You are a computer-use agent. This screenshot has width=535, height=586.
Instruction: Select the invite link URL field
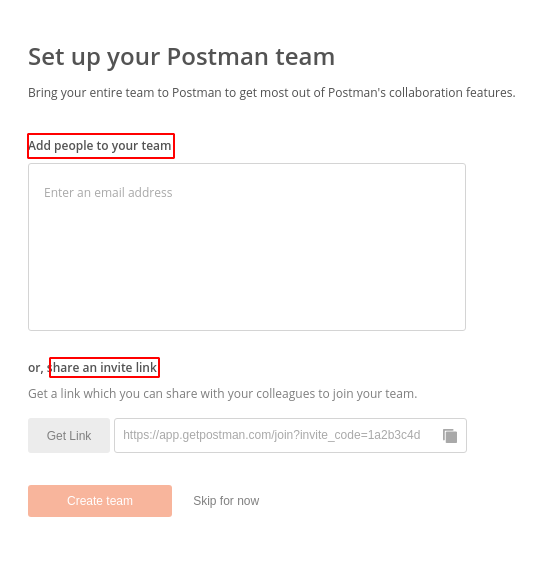click(x=290, y=435)
